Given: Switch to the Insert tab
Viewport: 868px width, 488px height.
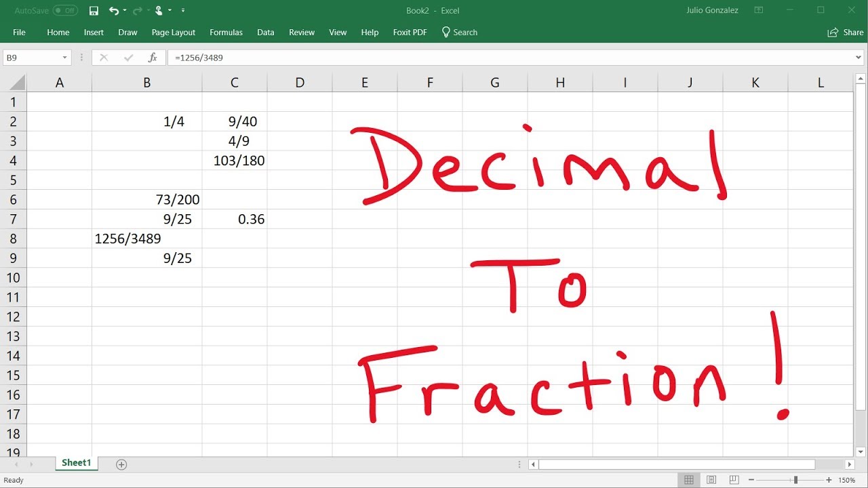Looking at the screenshot, I should (x=94, y=33).
